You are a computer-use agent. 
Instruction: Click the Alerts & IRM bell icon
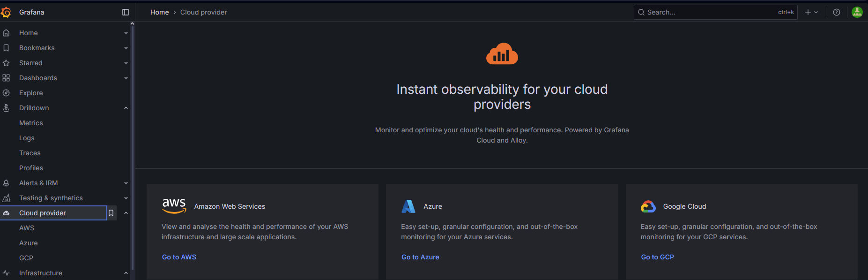(x=6, y=183)
